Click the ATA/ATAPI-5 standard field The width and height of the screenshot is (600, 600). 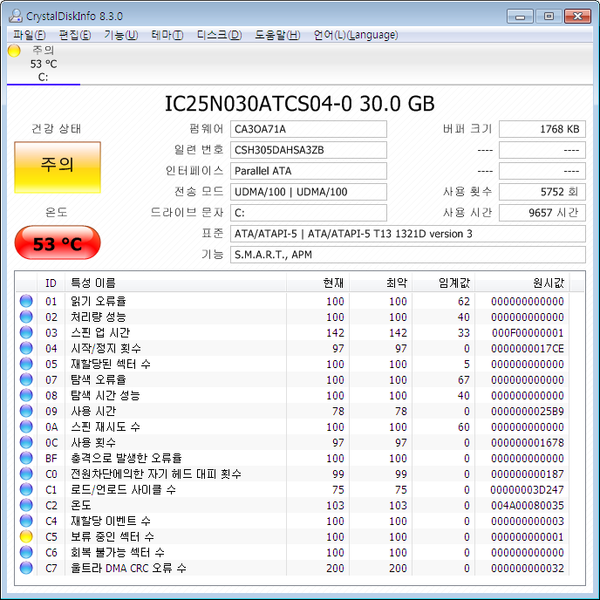click(x=408, y=234)
